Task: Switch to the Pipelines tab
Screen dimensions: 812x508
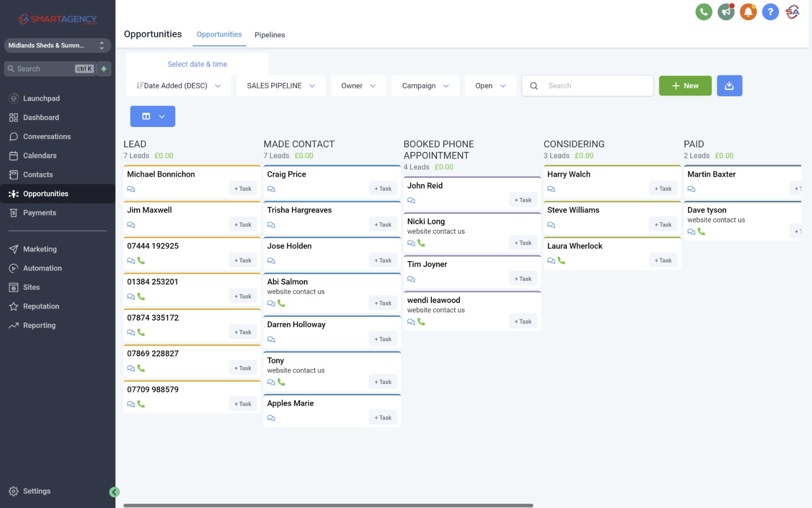Action: coord(269,35)
